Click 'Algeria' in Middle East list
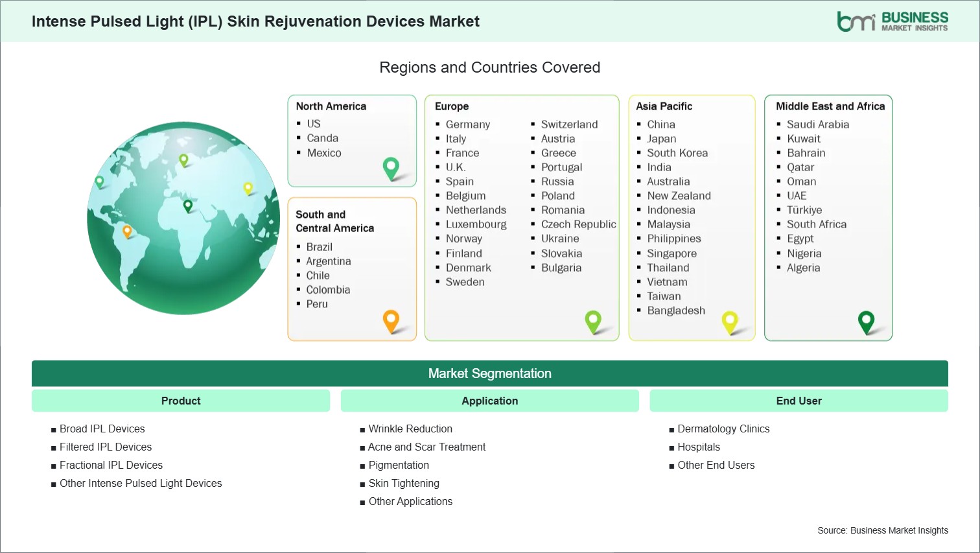Image resolution: width=980 pixels, height=553 pixels. point(804,268)
